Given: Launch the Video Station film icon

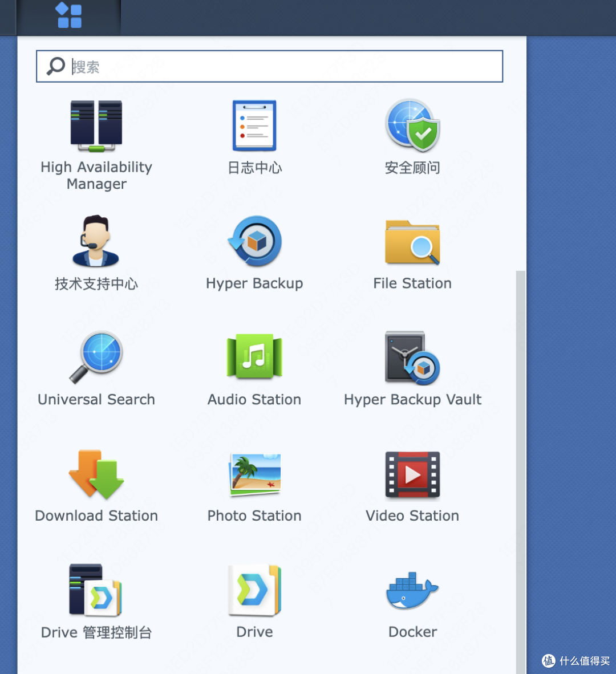Looking at the screenshot, I should (413, 474).
